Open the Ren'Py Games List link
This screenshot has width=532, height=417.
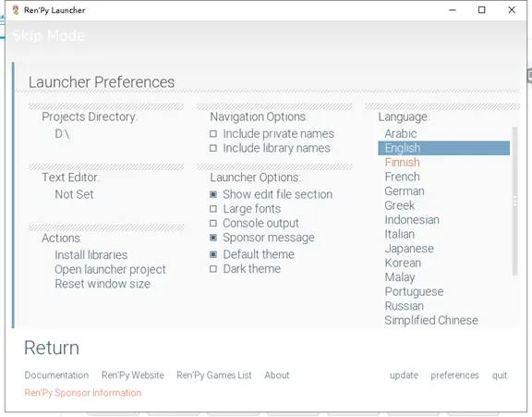tap(214, 375)
